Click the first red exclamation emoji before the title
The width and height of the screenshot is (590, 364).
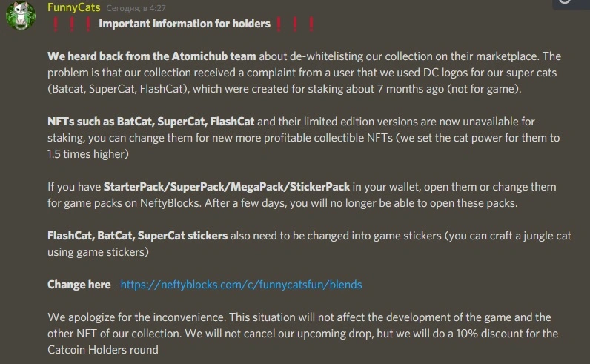click(56, 24)
